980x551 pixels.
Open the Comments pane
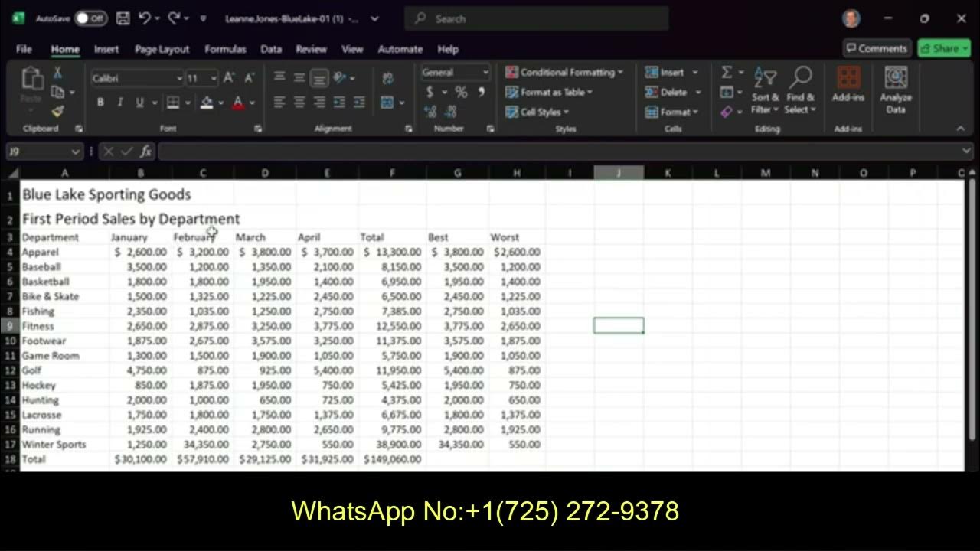click(877, 48)
